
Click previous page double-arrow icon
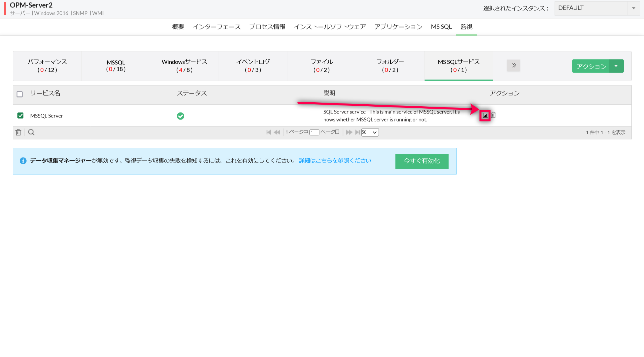pyautogui.click(x=277, y=132)
